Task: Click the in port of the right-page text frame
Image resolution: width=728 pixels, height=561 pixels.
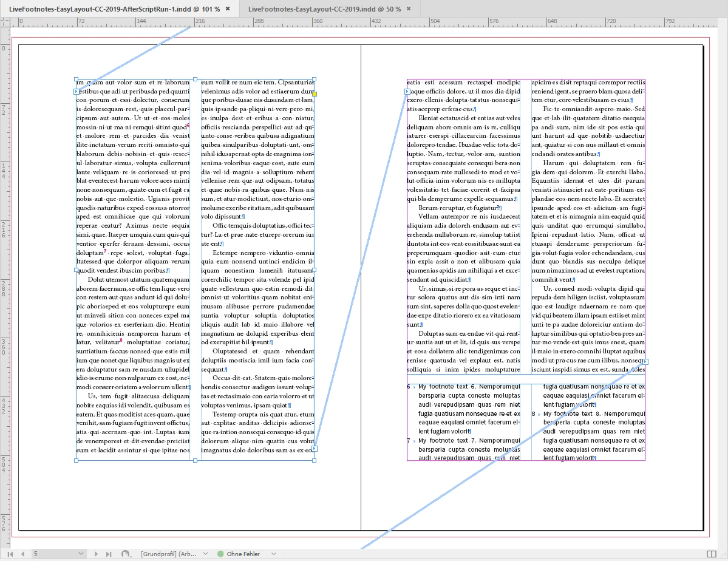Action: (x=407, y=92)
